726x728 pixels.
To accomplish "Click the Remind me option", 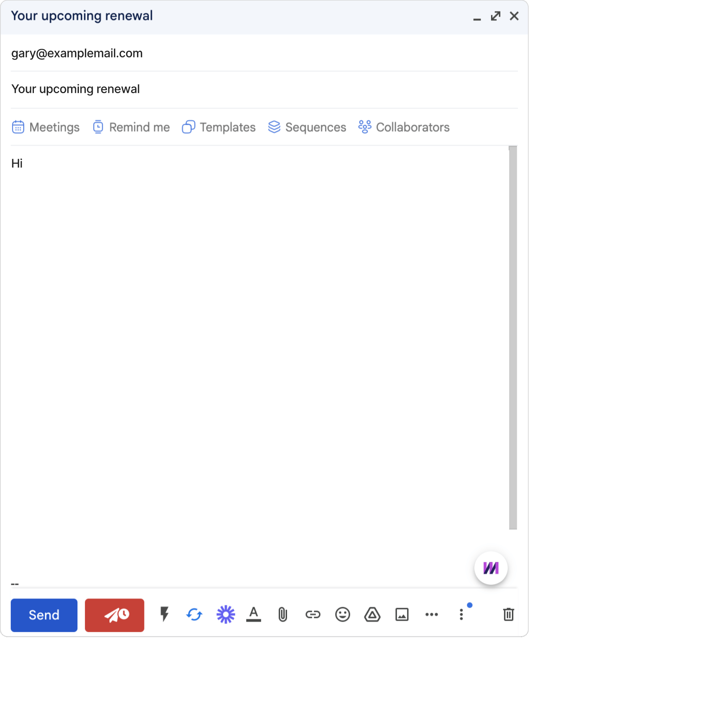I will coord(130,128).
